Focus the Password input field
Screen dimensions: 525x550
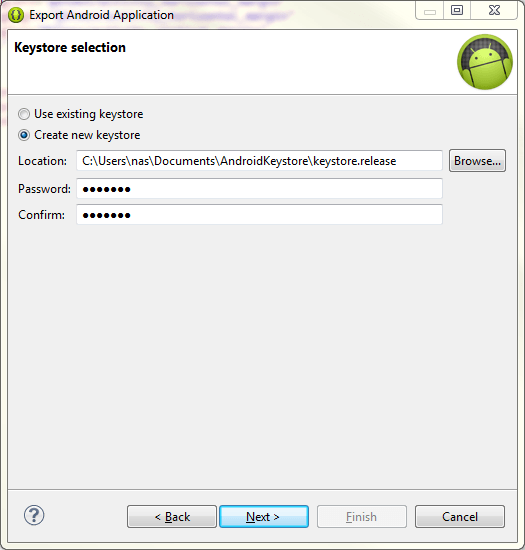[x=260, y=189]
